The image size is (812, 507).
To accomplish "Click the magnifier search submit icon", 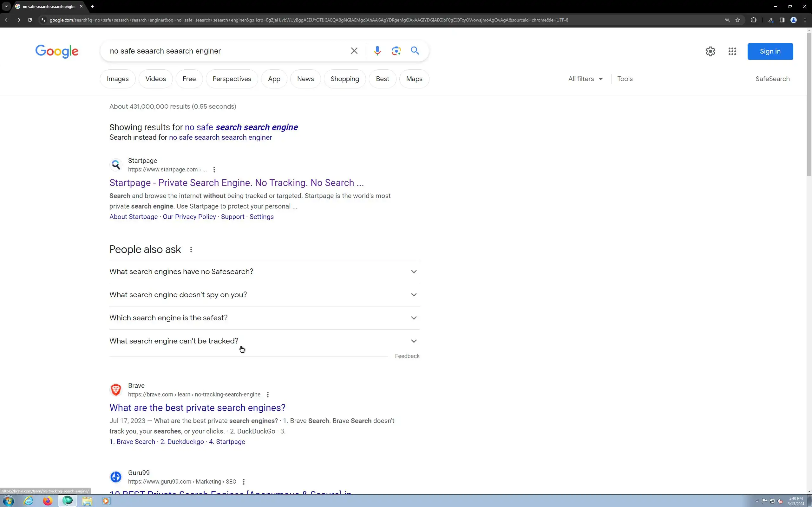I will point(415,51).
